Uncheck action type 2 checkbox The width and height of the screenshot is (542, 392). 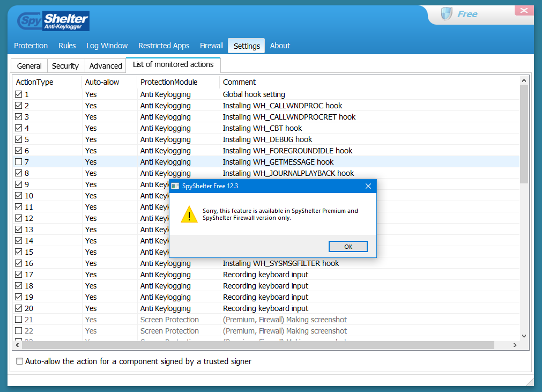coord(19,106)
